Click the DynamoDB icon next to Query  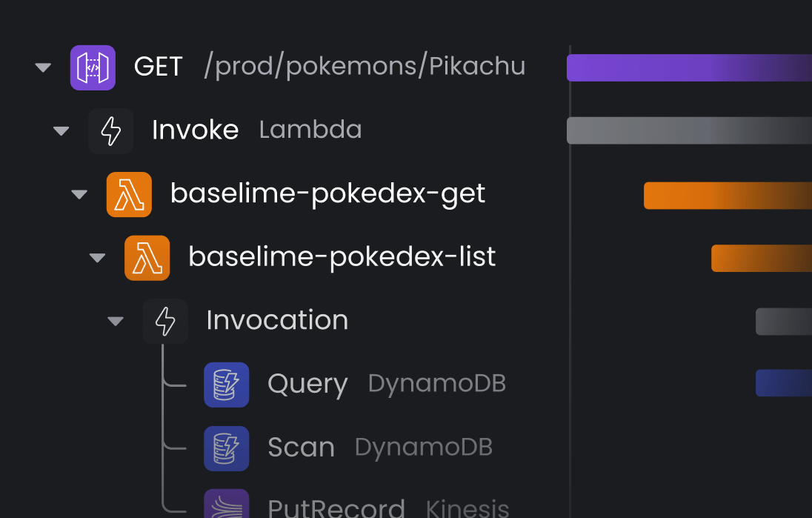point(226,385)
